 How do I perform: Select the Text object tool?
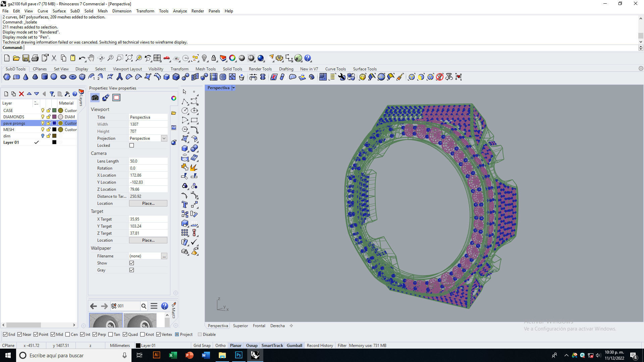click(184, 204)
